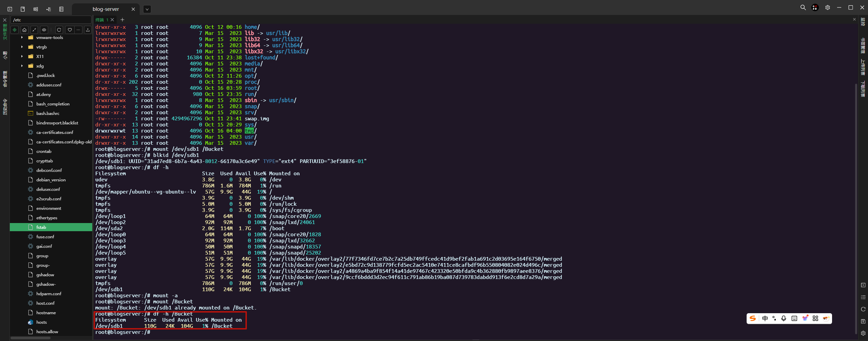Toggle punctuation mode on Sogou input bar
Screen dimensions: 868x341
pyautogui.click(x=774, y=318)
